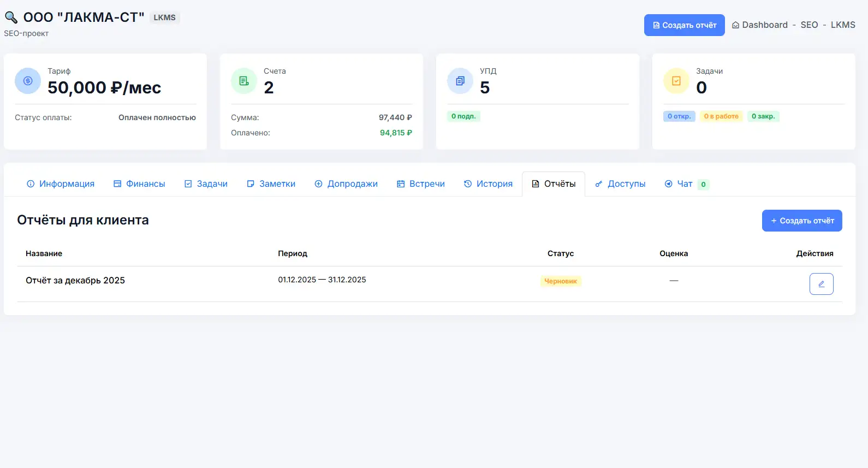Switch to the Доступы tab
The height and width of the screenshot is (468, 868).
[x=620, y=184]
